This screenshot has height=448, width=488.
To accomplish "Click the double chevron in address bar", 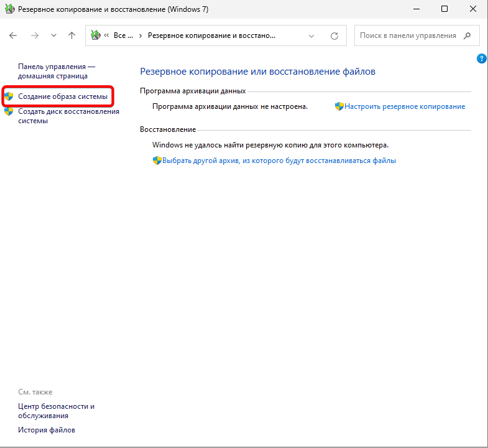I will click(x=106, y=35).
